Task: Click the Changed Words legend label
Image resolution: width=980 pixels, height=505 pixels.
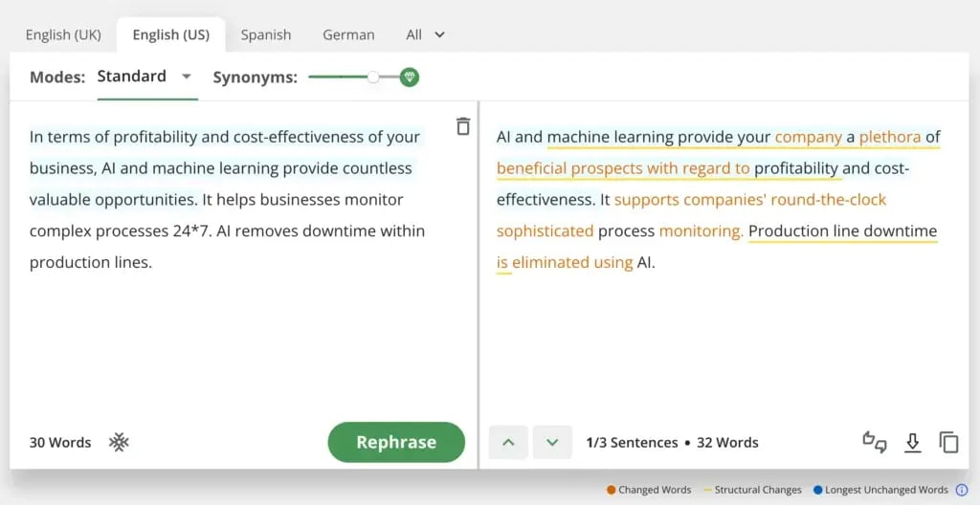Action: (654, 490)
